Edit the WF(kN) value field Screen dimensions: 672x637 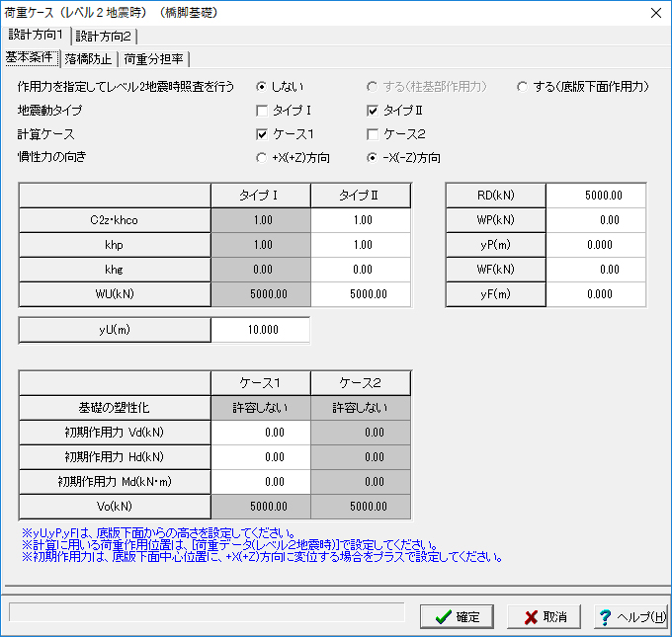[596, 270]
